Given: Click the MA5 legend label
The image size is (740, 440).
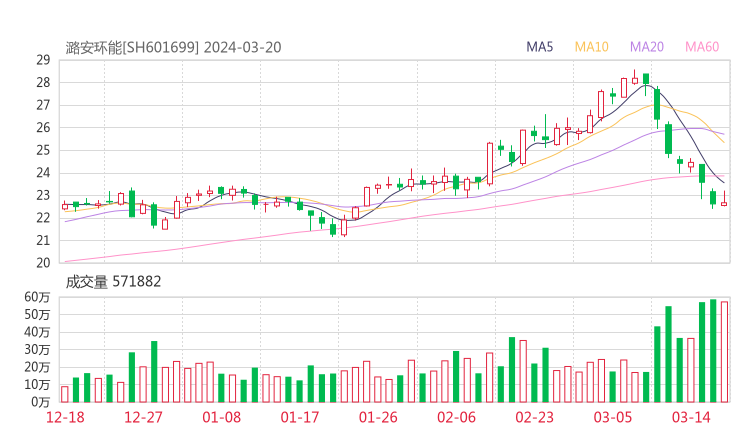Looking at the screenshot, I should (x=539, y=47).
